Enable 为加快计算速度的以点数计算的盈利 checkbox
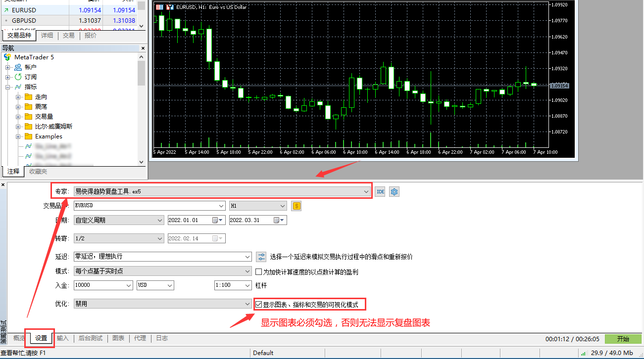 tap(258, 271)
